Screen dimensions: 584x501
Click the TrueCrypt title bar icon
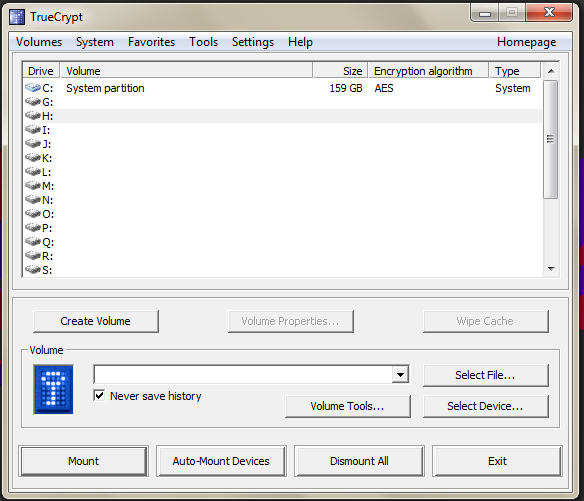(17, 17)
